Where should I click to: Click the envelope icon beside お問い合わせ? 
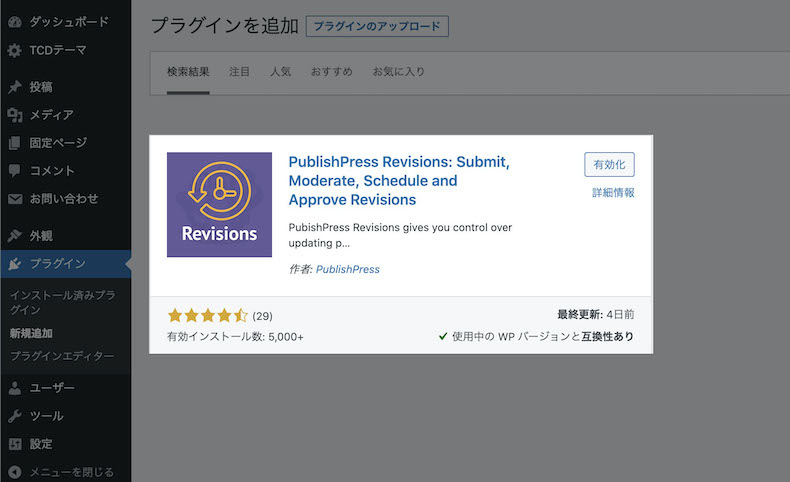[x=15, y=199]
